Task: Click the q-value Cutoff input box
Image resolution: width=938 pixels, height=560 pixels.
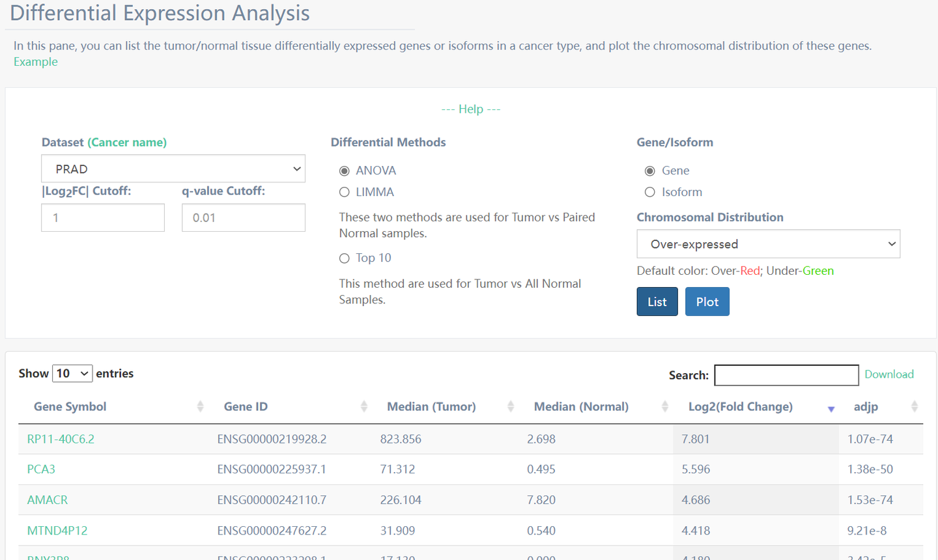Action: pos(243,217)
